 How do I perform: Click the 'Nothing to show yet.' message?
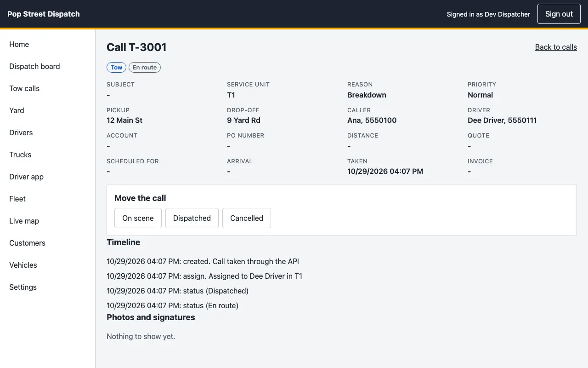point(141,336)
